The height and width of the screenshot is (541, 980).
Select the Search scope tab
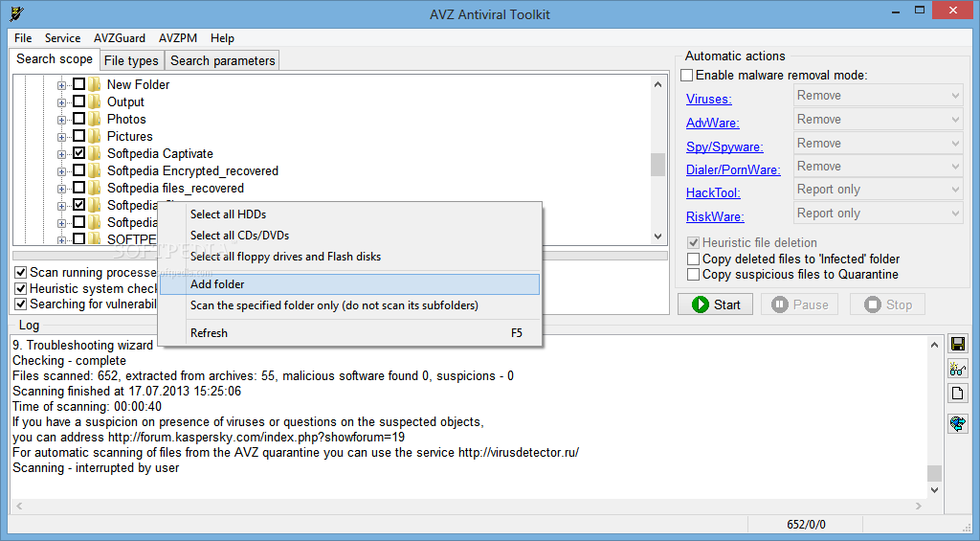click(55, 58)
